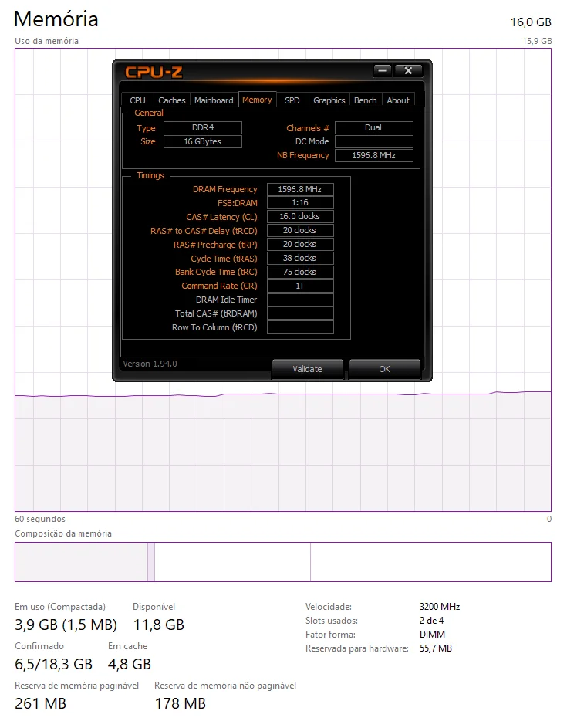Viewport: 567px width, 728px height.
Task: Click the Bank Cycle Time (tRC) label
Action: click(216, 272)
